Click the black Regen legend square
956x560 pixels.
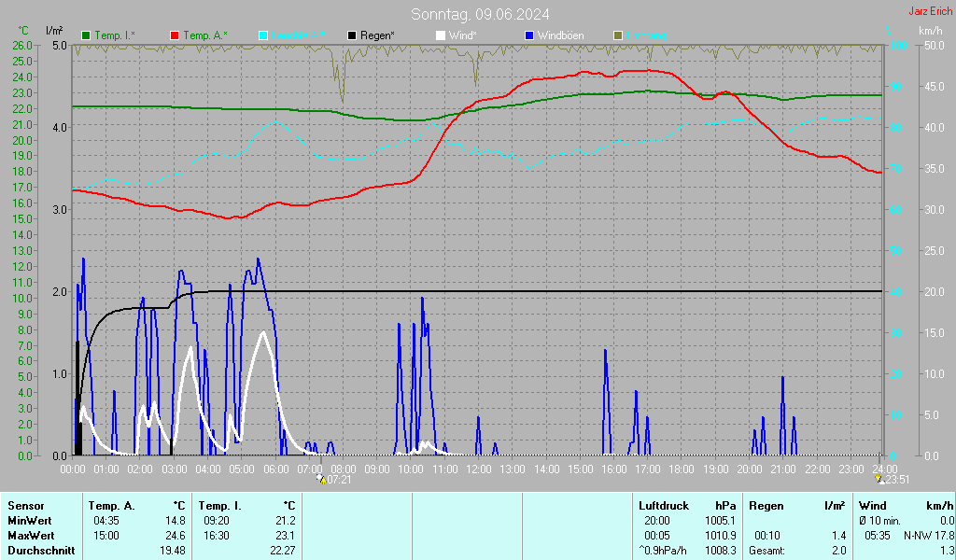coord(352,35)
